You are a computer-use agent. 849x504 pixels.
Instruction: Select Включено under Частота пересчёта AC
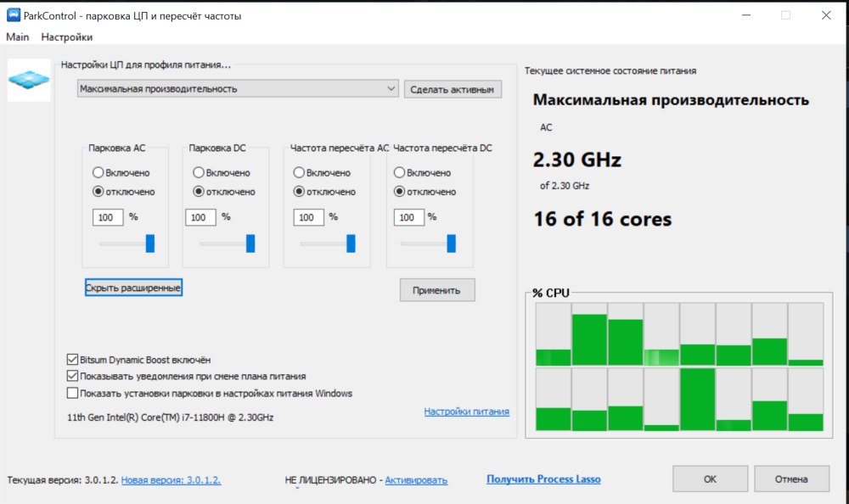pyautogui.click(x=299, y=173)
